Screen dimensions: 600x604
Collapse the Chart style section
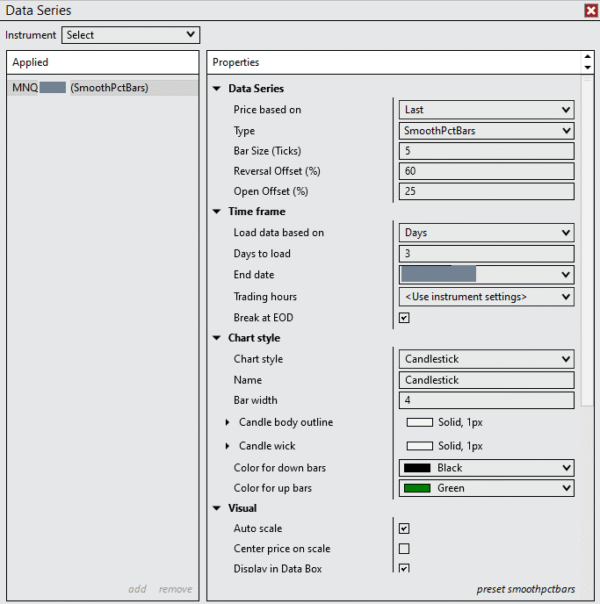tap(217, 338)
